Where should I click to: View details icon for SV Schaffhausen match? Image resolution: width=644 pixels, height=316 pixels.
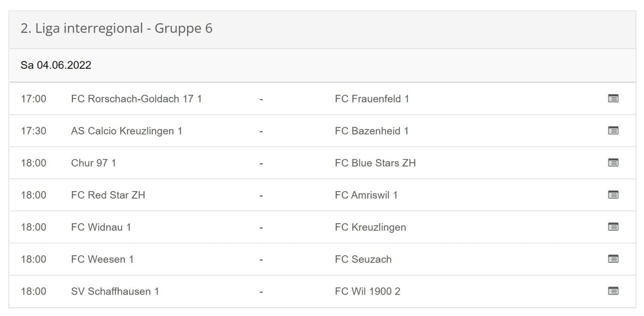pyautogui.click(x=613, y=291)
